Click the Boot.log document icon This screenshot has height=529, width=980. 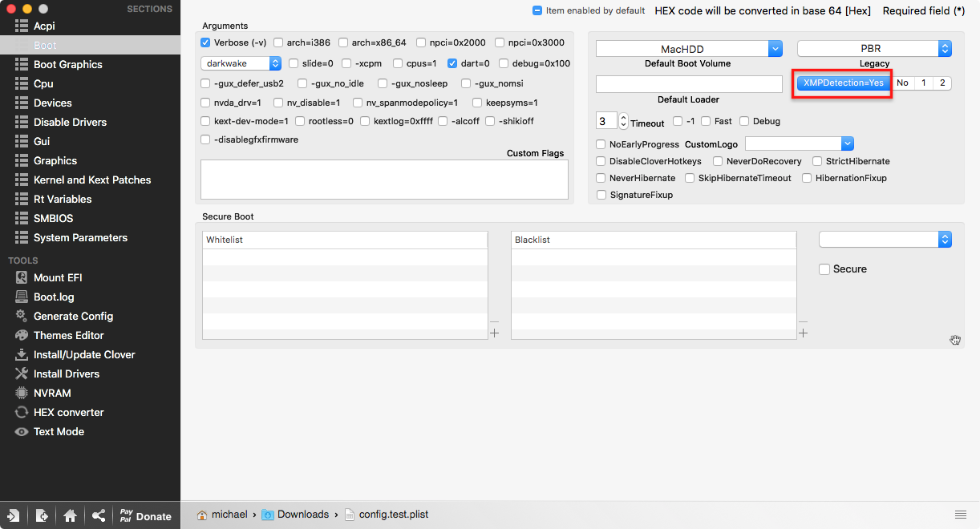(21, 297)
